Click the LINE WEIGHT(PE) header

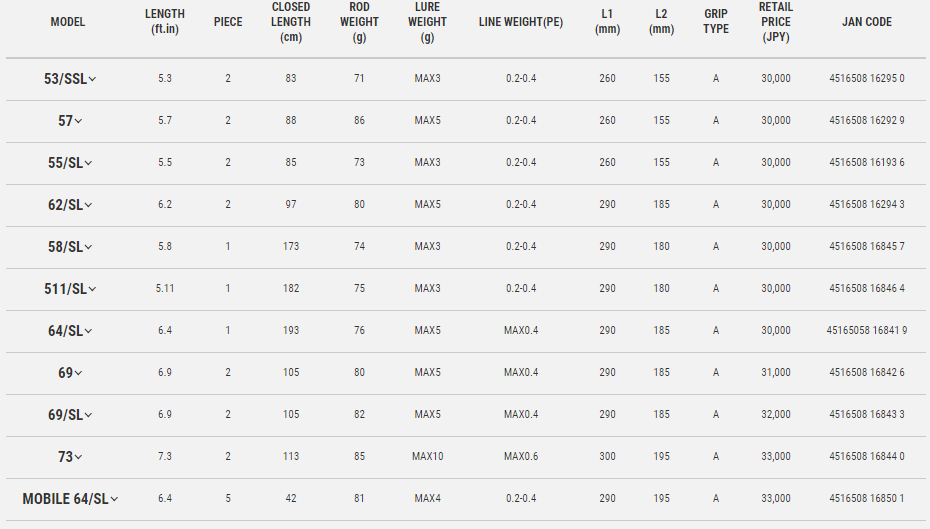(521, 22)
